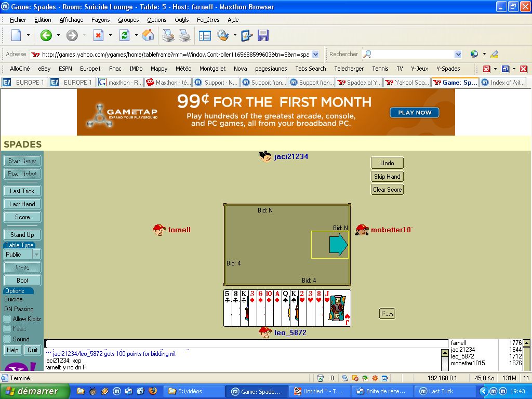Click the Print printer icon
532x399 pixels.
pos(168,35)
